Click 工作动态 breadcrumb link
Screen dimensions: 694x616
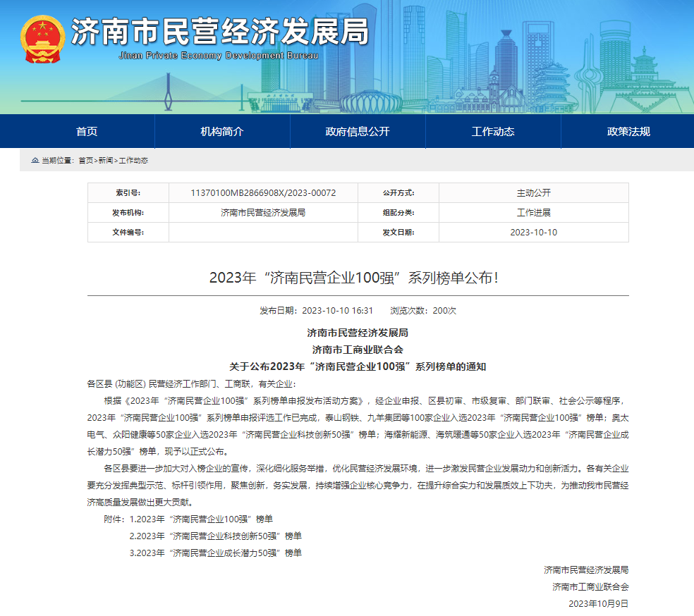pos(133,161)
